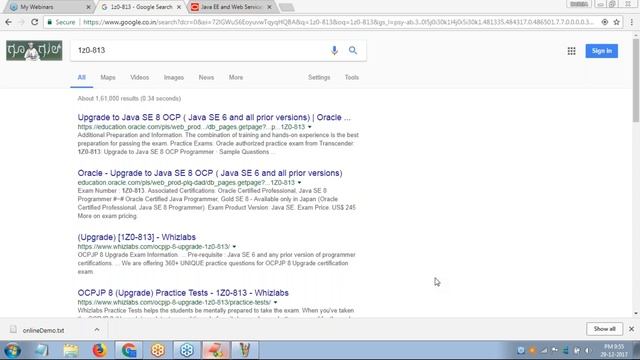Open onlineDemo.txt downloaded file
Image resolution: width=640 pixels, height=360 pixels.
point(43,330)
